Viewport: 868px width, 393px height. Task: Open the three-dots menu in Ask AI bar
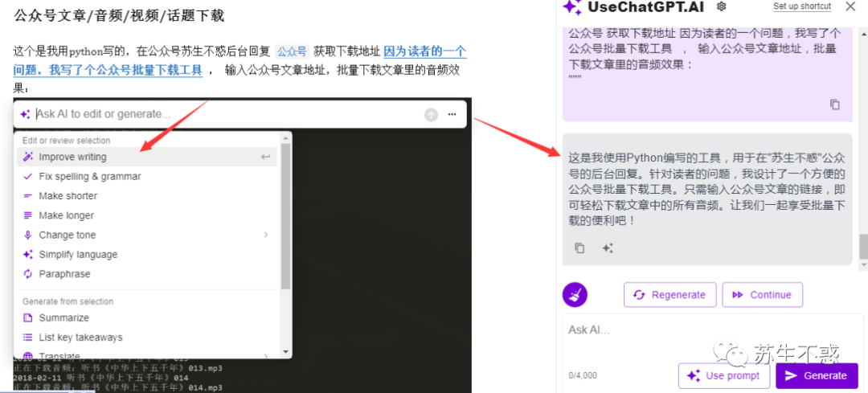click(452, 115)
